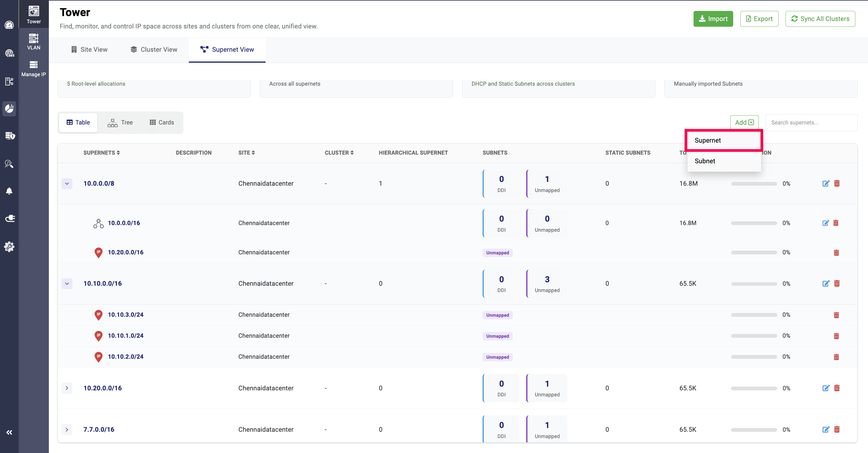
Task: Delete the 10.10.3.0/24 subnet row
Action: [836, 315]
